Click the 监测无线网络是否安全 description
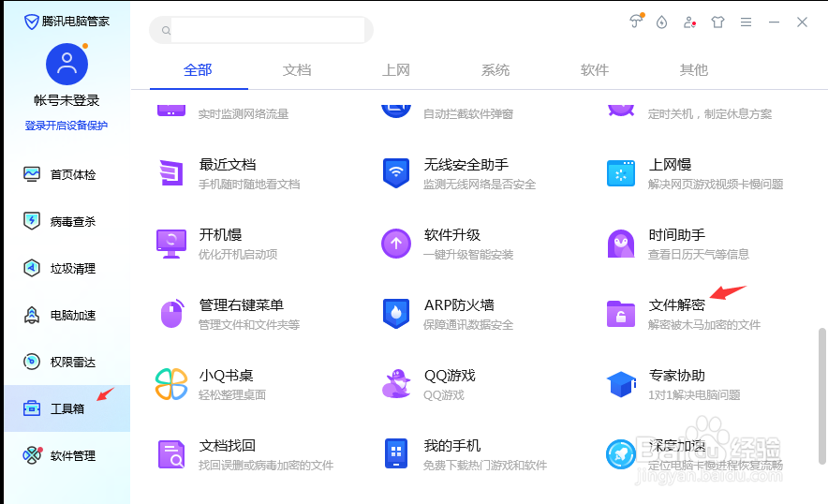Viewport: 828px width, 504px height. pos(480,185)
